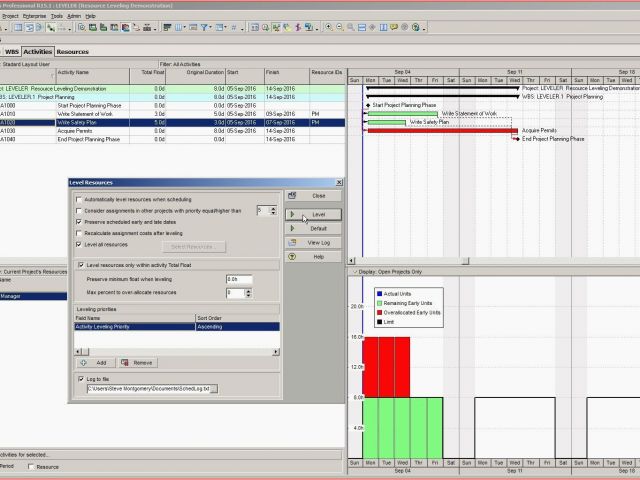Click Add to add a leveling priority
Image resolution: width=640 pixels, height=480 pixels.
(x=94, y=362)
